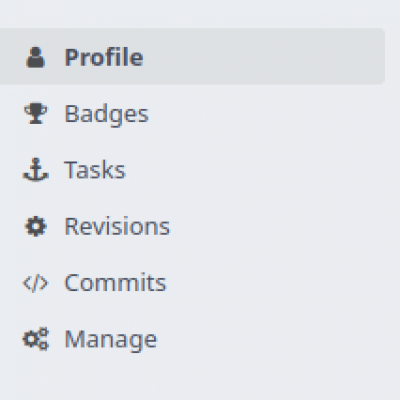Click the Manage text label
400x400 pixels.
point(110,340)
